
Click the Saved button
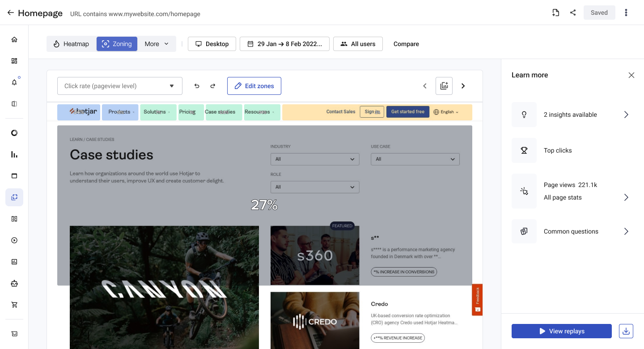(599, 13)
